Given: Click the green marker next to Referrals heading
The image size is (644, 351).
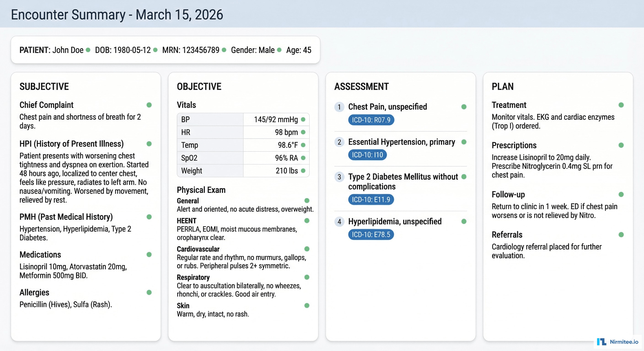Looking at the screenshot, I should tap(621, 235).
